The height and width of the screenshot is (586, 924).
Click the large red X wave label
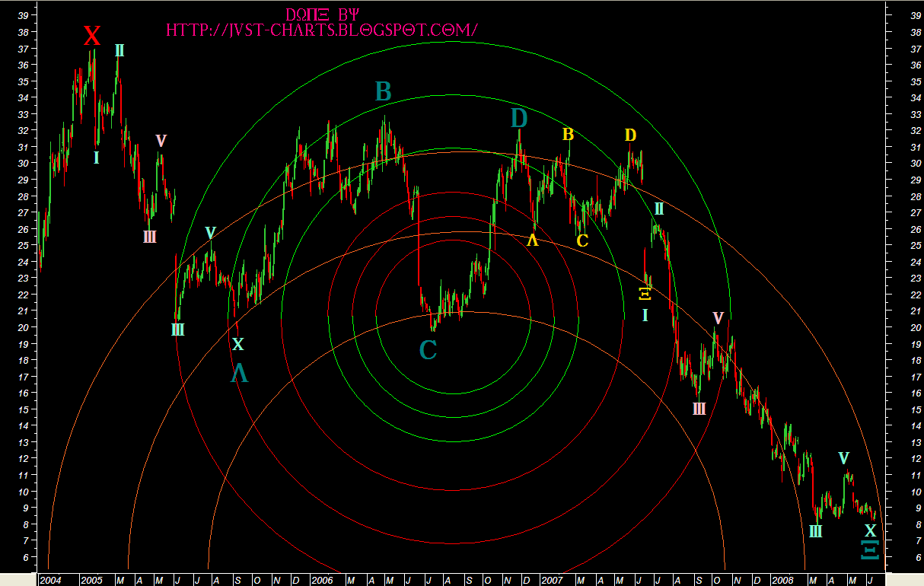tap(91, 36)
